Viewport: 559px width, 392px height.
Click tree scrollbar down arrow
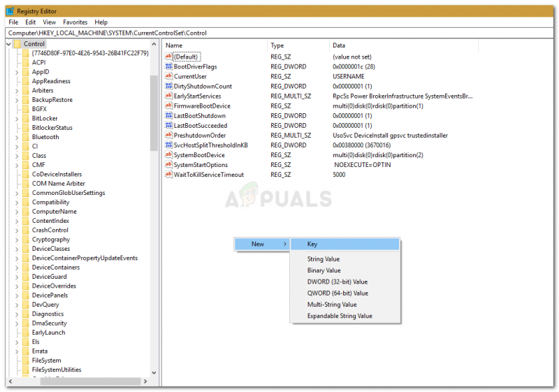pyautogui.click(x=154, y=372)
